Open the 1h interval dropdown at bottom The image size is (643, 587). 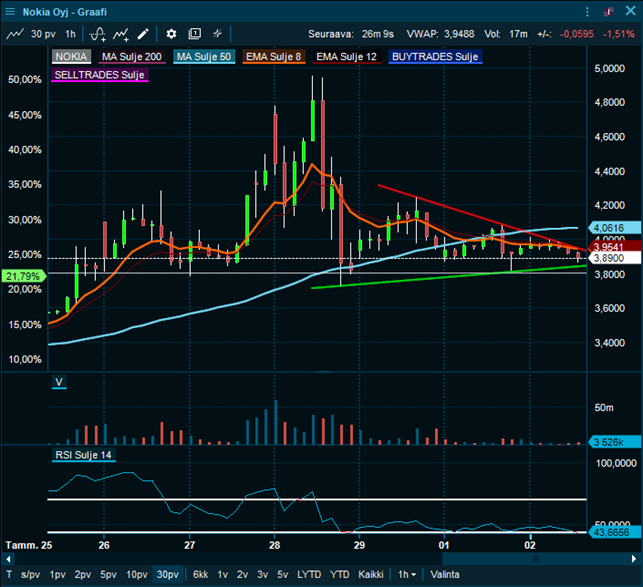point(405,575)
